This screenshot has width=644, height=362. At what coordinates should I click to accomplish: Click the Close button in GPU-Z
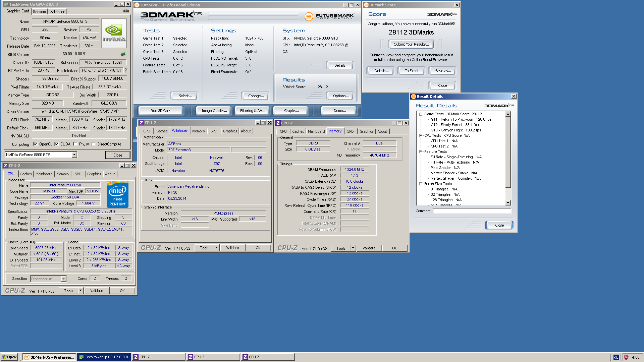pyautogui.click(x=118, y=155)
